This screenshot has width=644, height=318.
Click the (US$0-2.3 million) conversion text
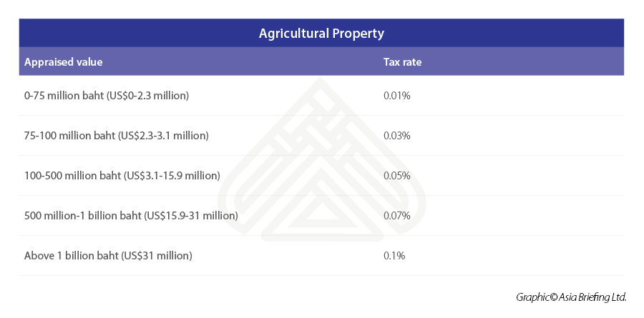(x=147, y=95)
